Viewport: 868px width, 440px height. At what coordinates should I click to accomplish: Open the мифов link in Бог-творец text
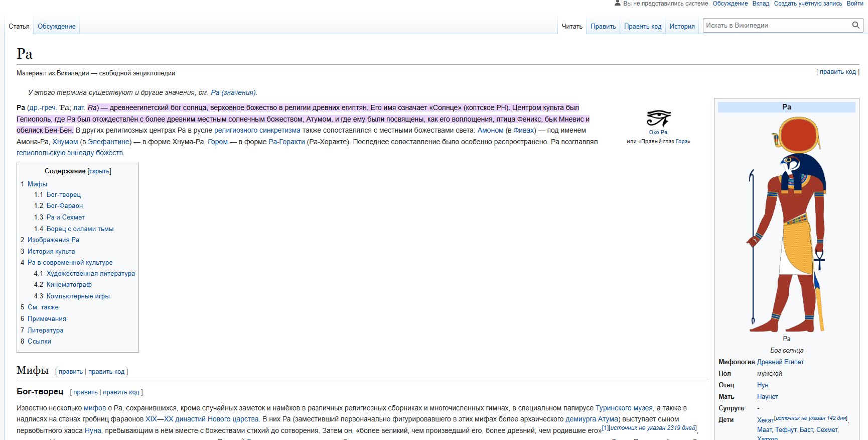click(95, 408)
